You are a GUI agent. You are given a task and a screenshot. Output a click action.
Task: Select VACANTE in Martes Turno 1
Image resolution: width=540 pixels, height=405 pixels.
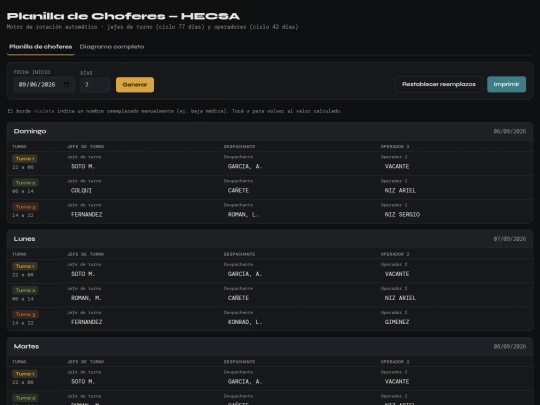(x=397, y=382)
